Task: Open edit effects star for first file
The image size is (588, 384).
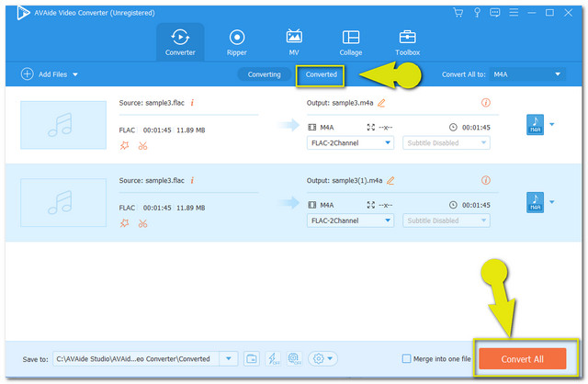Action: point(125,145)
